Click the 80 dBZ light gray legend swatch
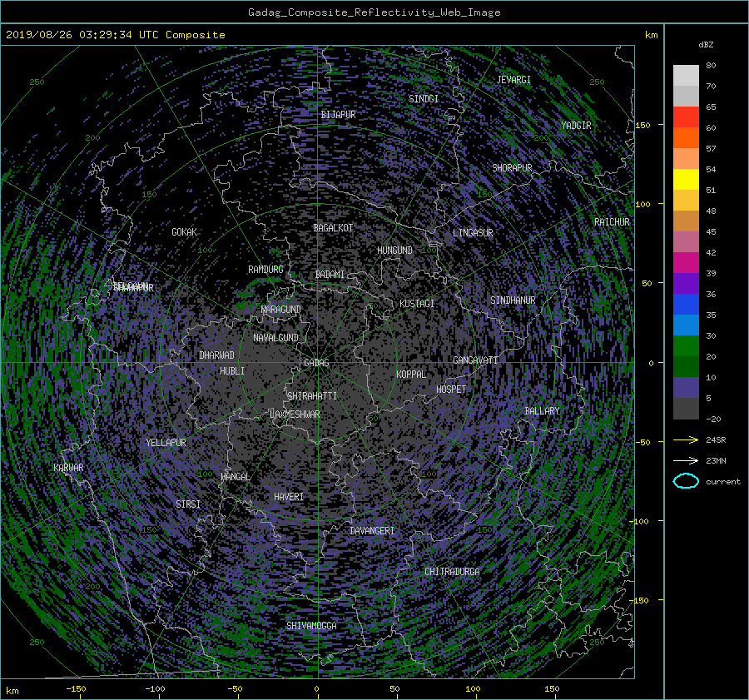The image size is (749, 700). [x=686, y=75]
